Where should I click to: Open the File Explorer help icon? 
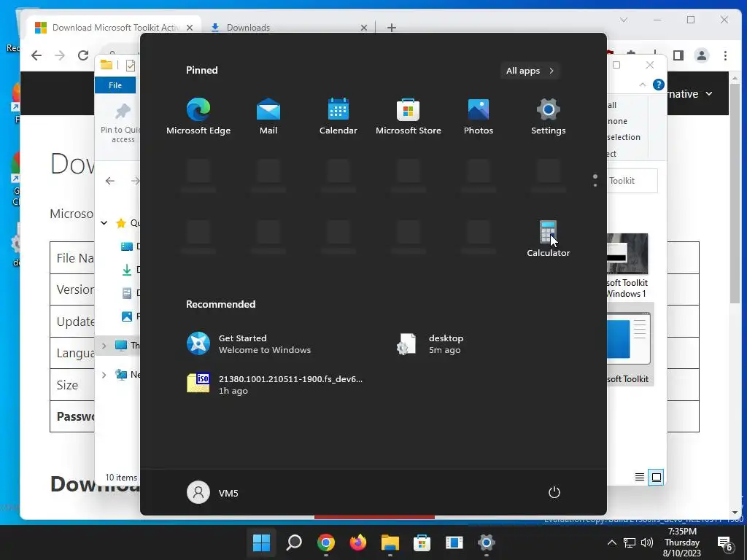coord(659,85)
